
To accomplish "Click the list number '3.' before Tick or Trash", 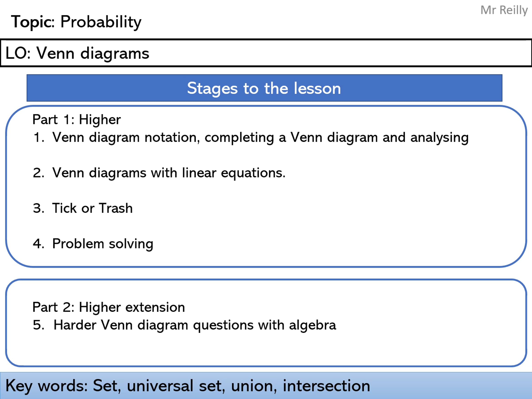I will [39, 208].
